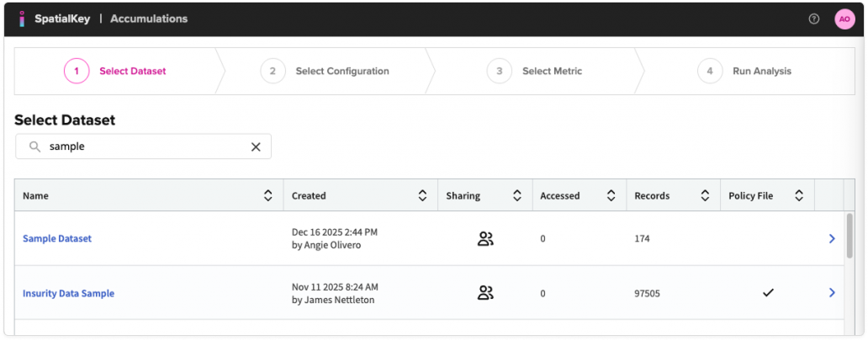Sort table by Created column
Screen dimensions: 868x341
coord(422,195)
